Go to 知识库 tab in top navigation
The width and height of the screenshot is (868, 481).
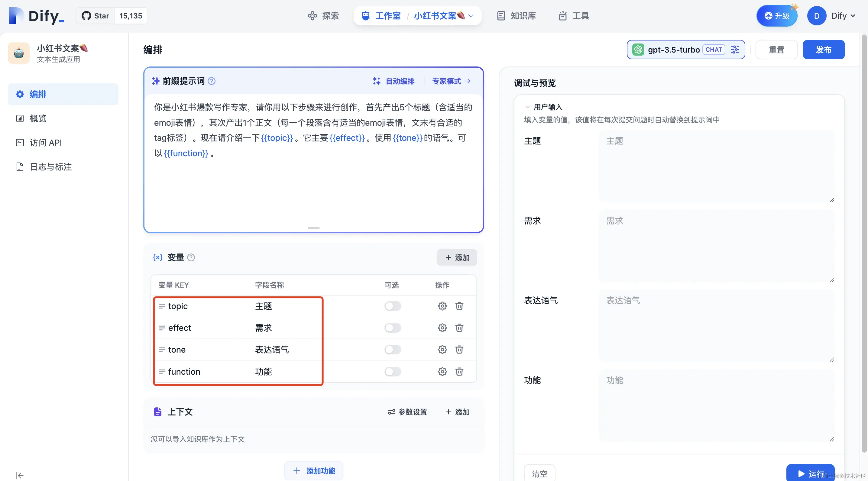[x=516, y=16]
